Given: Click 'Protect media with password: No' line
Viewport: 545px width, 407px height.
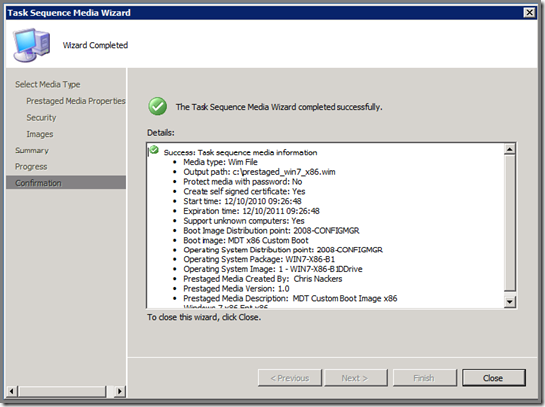Looking at the screenshot, I should 243,181.
